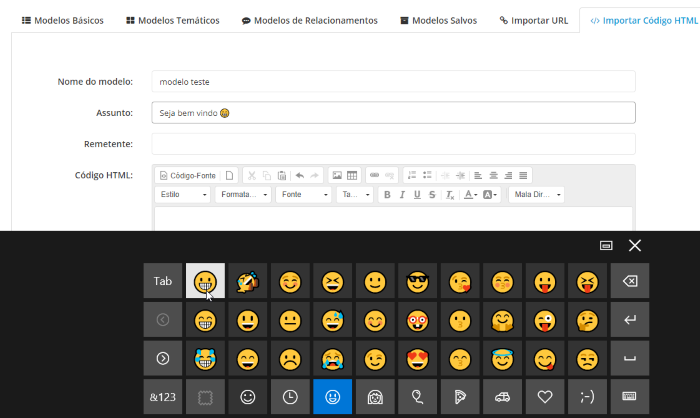Open the food pizza emoji category
This screenshot has width=700, height=418.
click(x=460, y=397)
